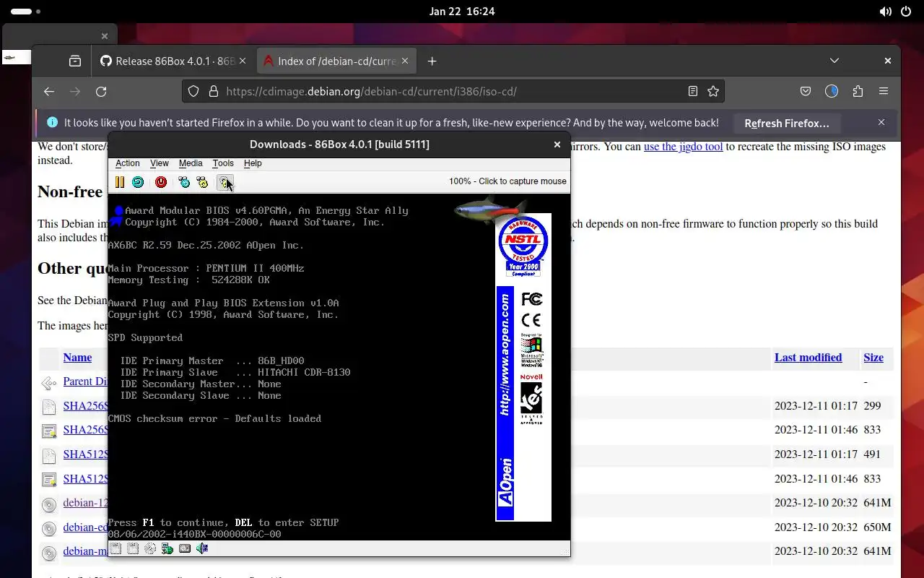
Task: Open the volume icon in the GNOME top bar
Action: tap(885, 12)
